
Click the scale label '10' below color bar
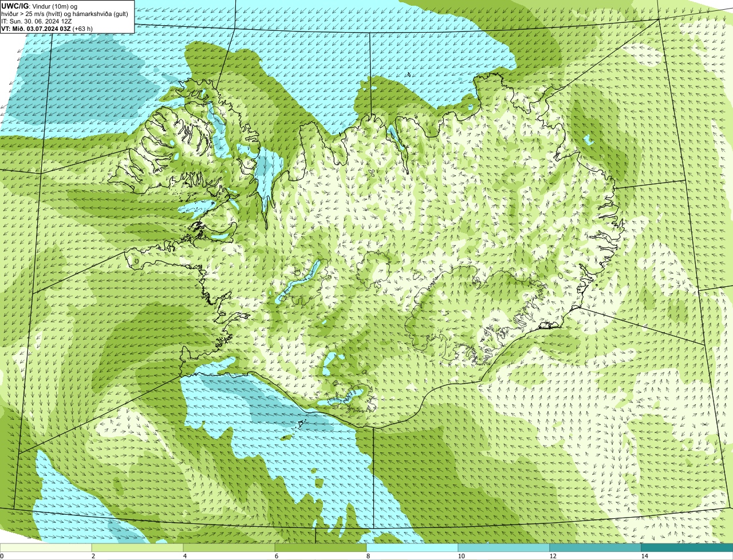[461, 556]
